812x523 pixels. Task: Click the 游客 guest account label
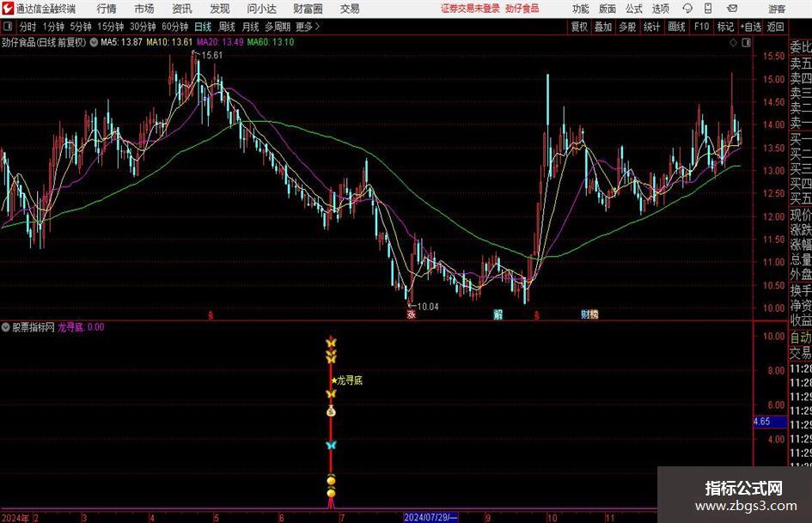(777, 9)
